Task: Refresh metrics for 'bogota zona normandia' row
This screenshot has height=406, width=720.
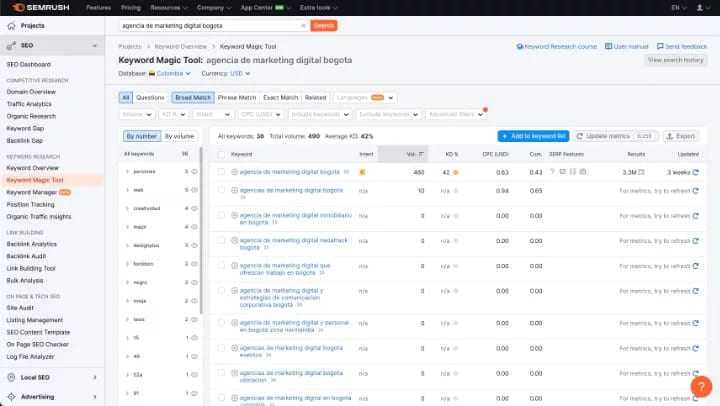Action: (696, 323)
